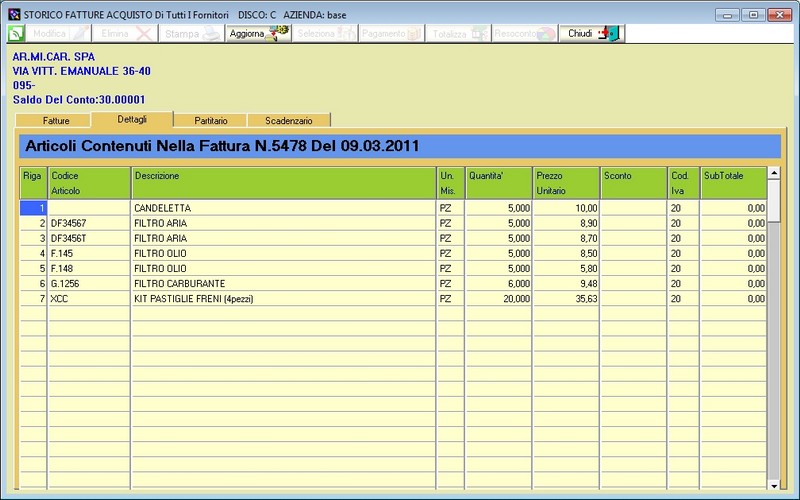The height and width of the screenshot is (500, 800).
Task: Open the Partitario tab
Action: (x=210, y=120)
